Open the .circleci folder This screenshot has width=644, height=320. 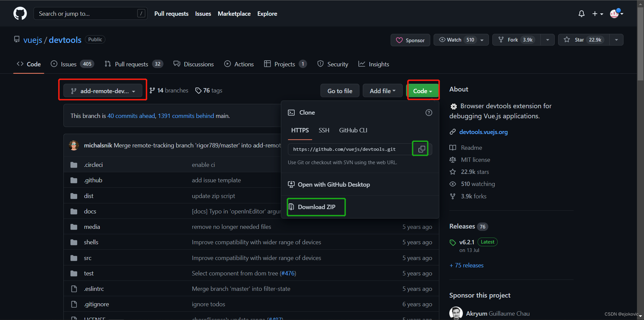point(93,165)
